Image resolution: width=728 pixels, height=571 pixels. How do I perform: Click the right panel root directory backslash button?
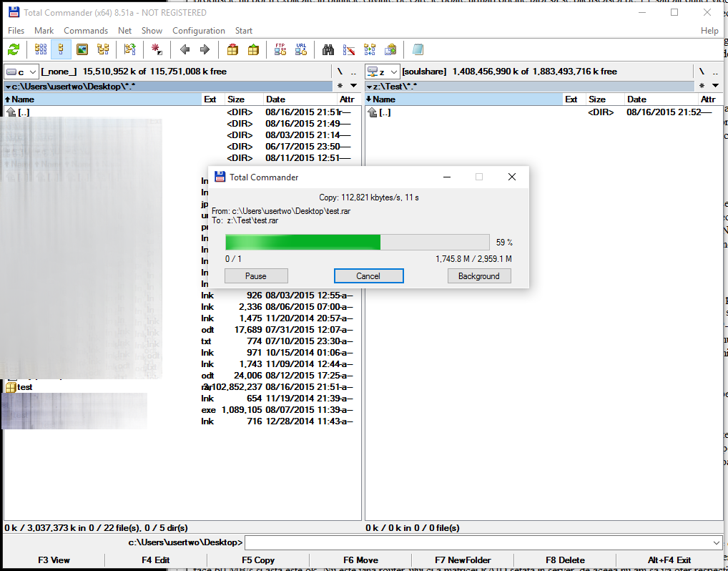point(702,72)
